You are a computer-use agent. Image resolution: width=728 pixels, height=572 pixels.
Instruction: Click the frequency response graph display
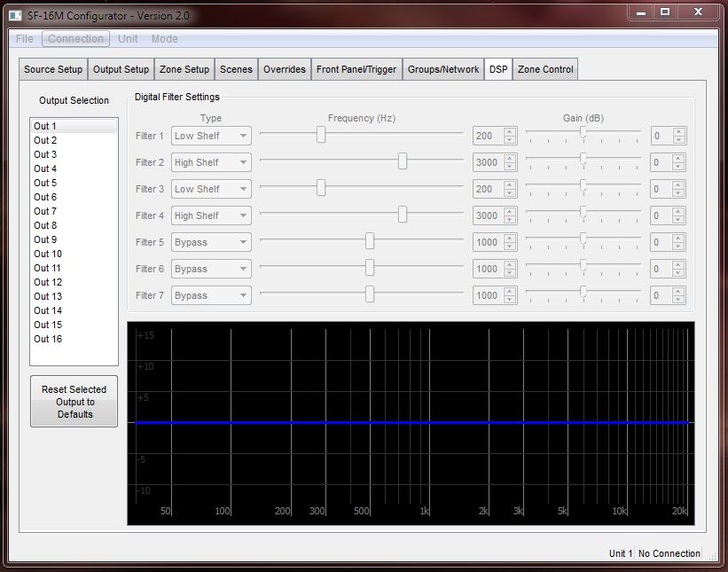411,423
